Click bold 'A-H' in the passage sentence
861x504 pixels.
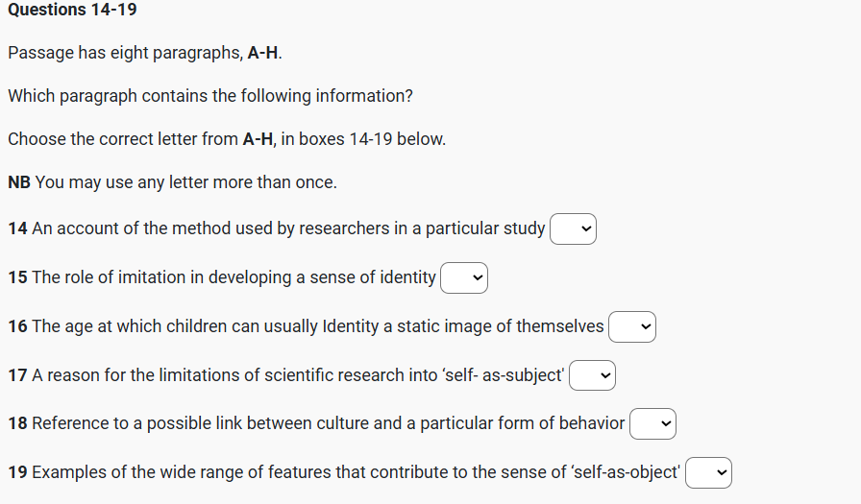(263, 53)
